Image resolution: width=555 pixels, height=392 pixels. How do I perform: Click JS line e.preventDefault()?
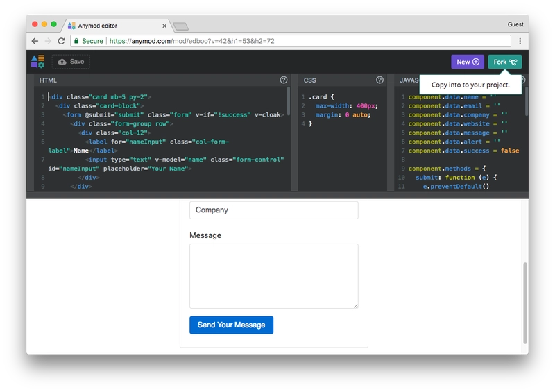click(456, 186)
